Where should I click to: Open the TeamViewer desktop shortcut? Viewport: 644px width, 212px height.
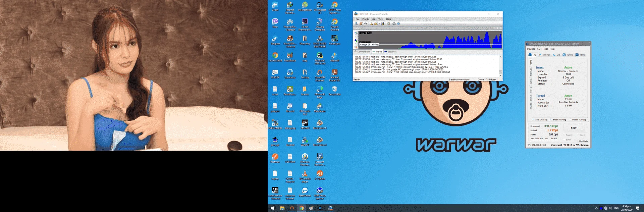click(x=305, y=192)
